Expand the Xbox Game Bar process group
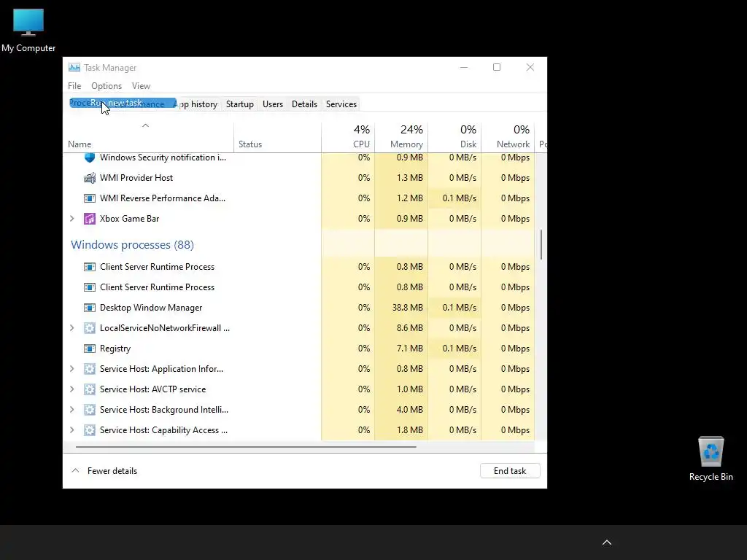The image size is (747, 560). click(x=72, y=219)
